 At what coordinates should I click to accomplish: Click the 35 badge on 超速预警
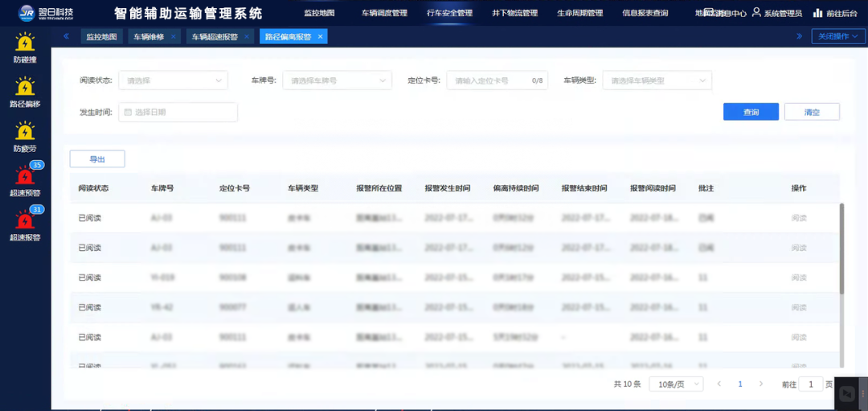(37, 165)
